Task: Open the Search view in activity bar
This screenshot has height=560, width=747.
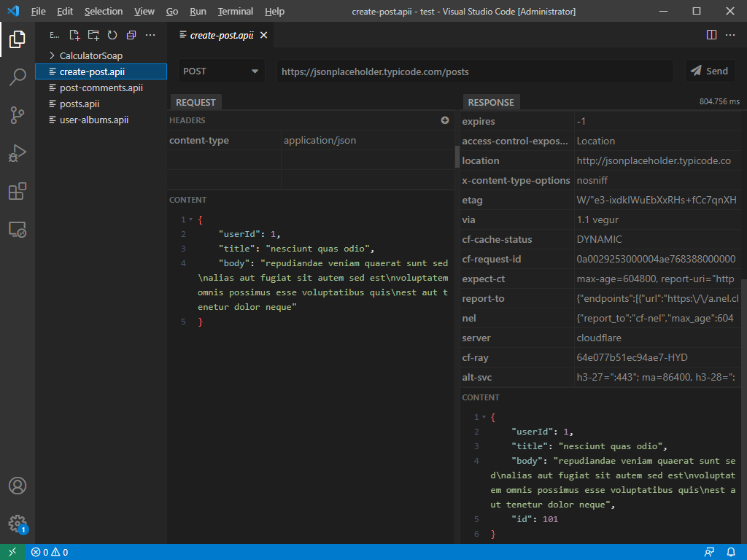Action: tap(18, 77)
